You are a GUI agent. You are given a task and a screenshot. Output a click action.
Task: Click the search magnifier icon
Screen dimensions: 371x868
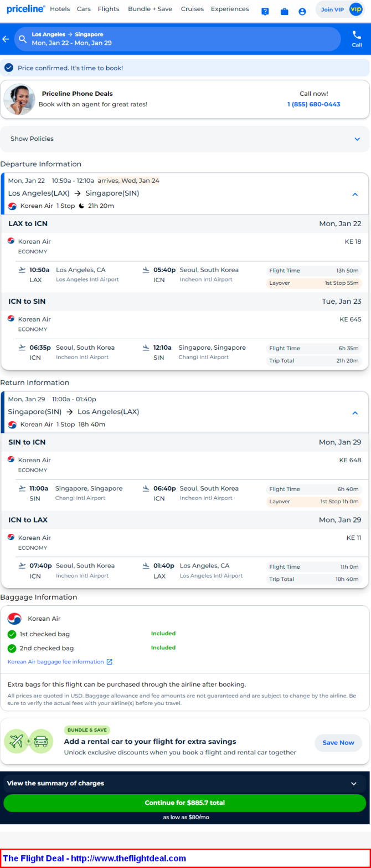(23, 39)
